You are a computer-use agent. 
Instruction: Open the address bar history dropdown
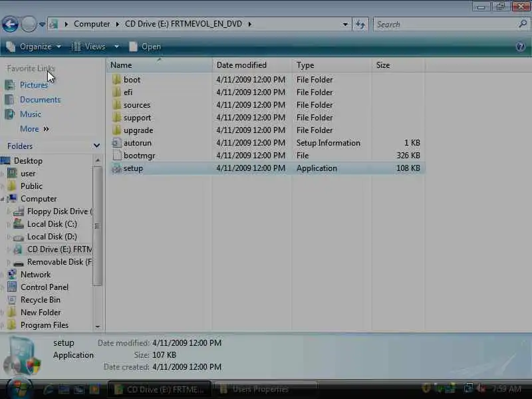(x=345, y=25)
